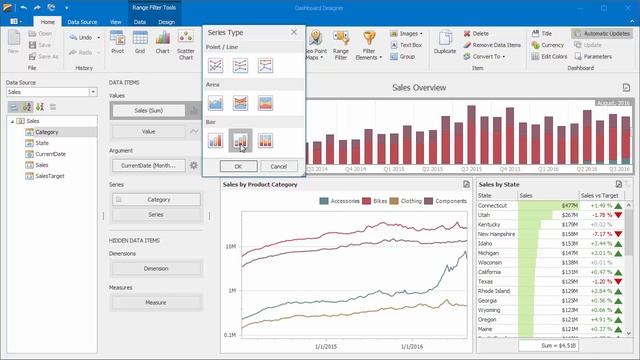The image size is (640, 360).
Task: Switch to the Data Source tab
Action: point(82,22)
